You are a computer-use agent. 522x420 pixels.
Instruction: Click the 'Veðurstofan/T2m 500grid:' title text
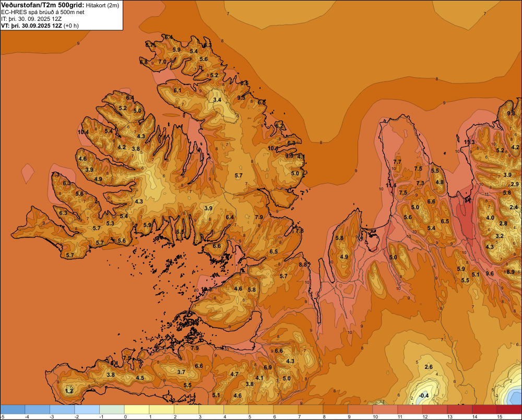[43, 5]
